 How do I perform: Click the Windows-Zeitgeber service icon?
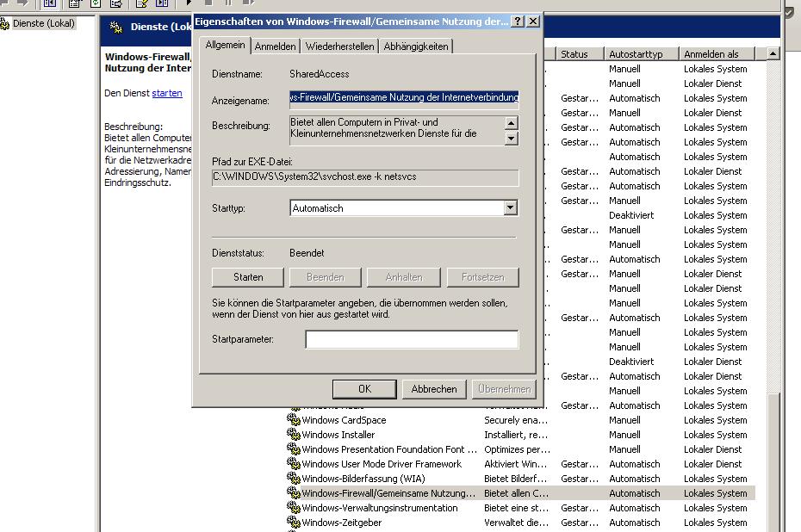coord(293,523)
